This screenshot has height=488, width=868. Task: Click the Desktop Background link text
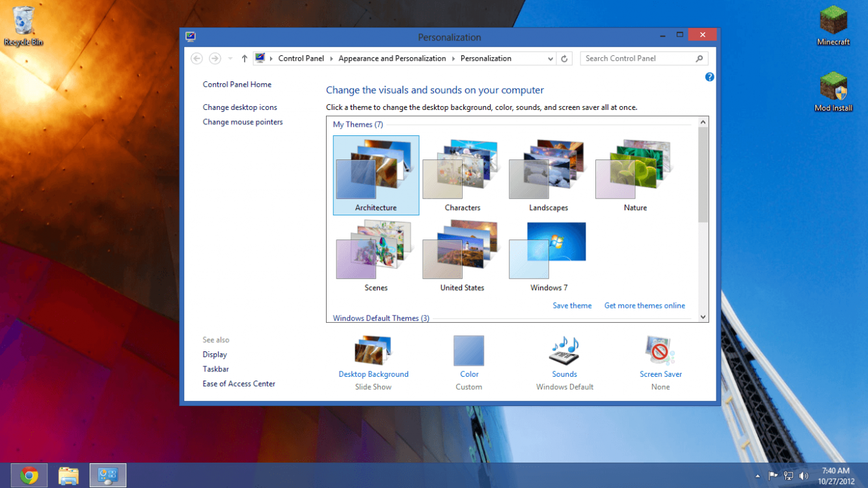[x=373, y=374]
